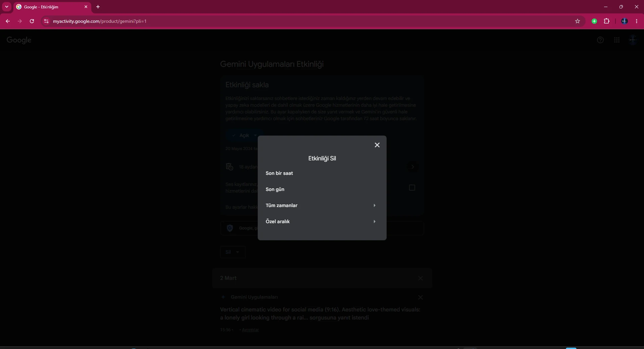This screenshot has height=349, width=644.
Task: Open the Vertical cinematic video activity text
Action: click(x=320, y=313)
